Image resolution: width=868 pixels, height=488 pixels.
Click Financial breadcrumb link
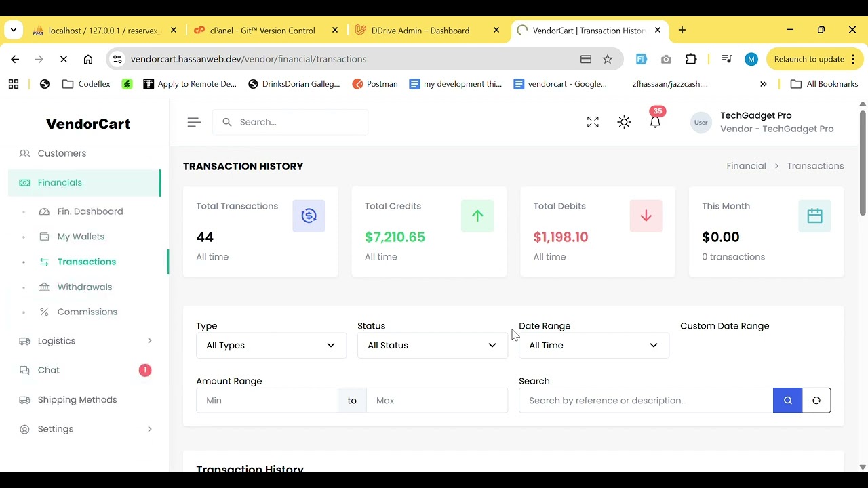click(746, 166)
